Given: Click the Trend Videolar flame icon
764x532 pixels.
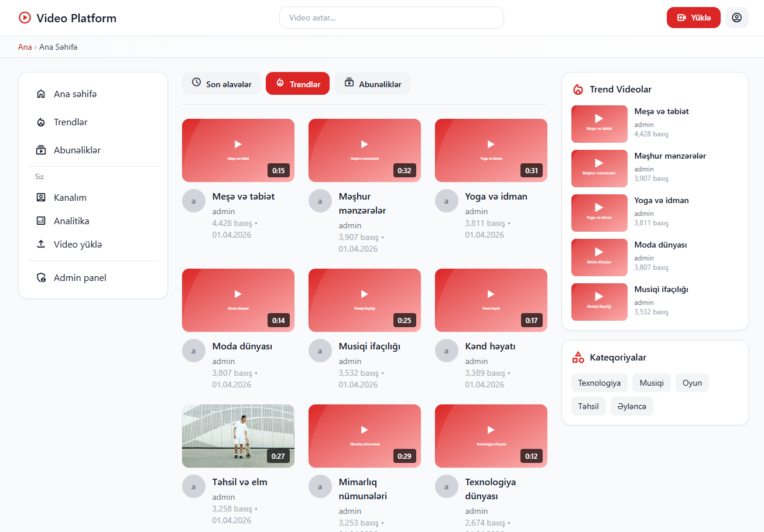Looking at the screenshot, I should pos(578,90).
